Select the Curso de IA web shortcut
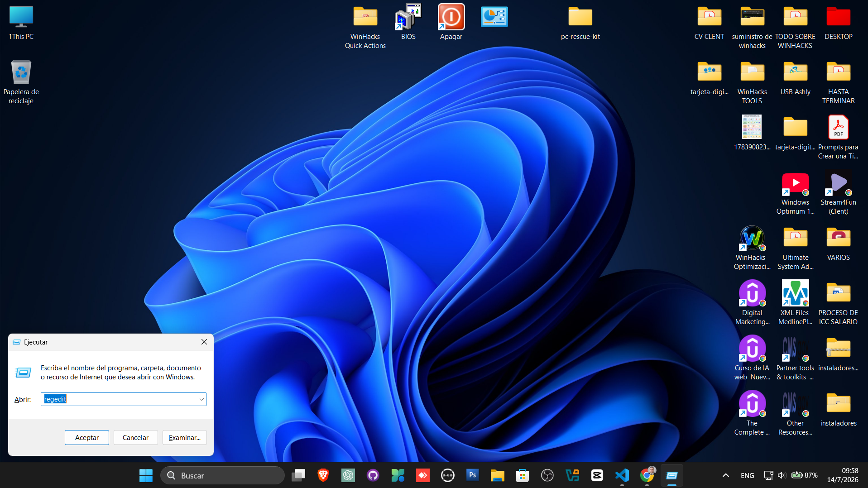The height and width of the screenshot is (488, 868). pyautogui.click(x=752, y=359)
